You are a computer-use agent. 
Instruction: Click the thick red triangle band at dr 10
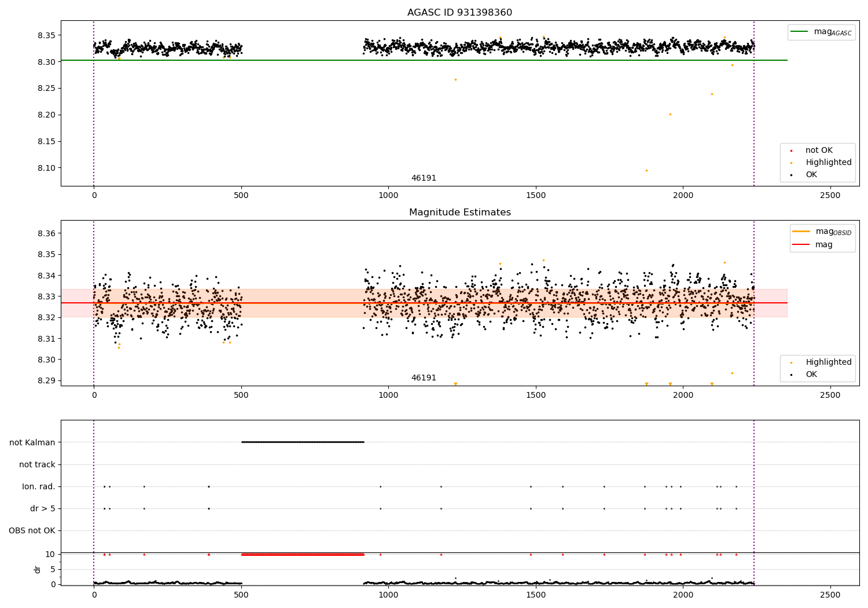[303, 555]
